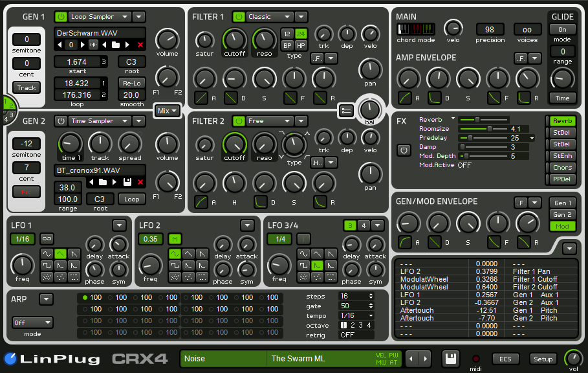Switch to the Revrb FX tab

pyautogui.click(x=562, y=121)
